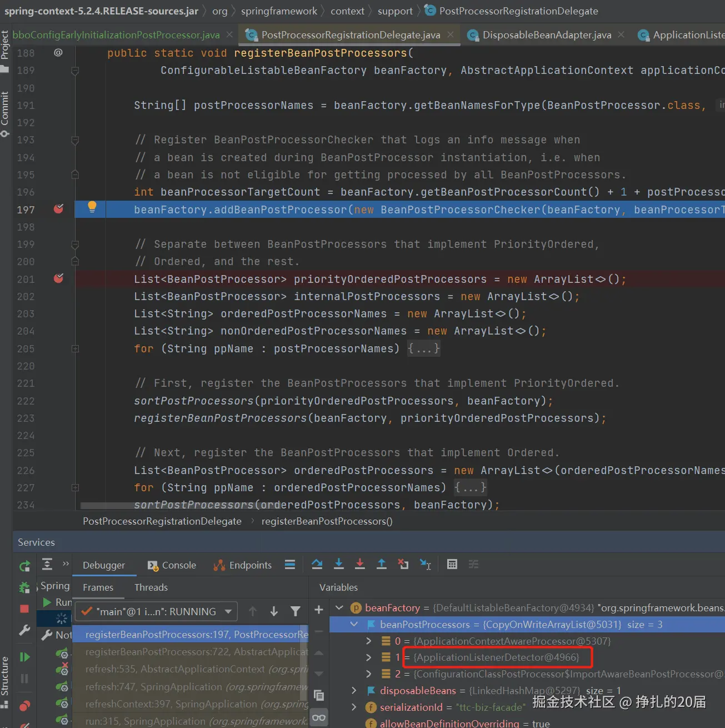Click the 'support' breadcrumb in navigation bar

click(395, 11)
